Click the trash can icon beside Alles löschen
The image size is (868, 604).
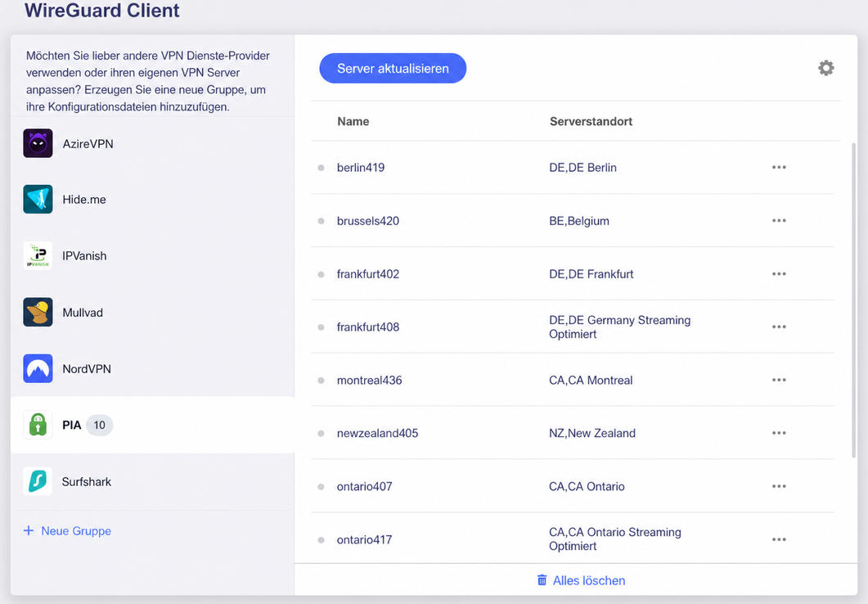(x=542, y=579)
